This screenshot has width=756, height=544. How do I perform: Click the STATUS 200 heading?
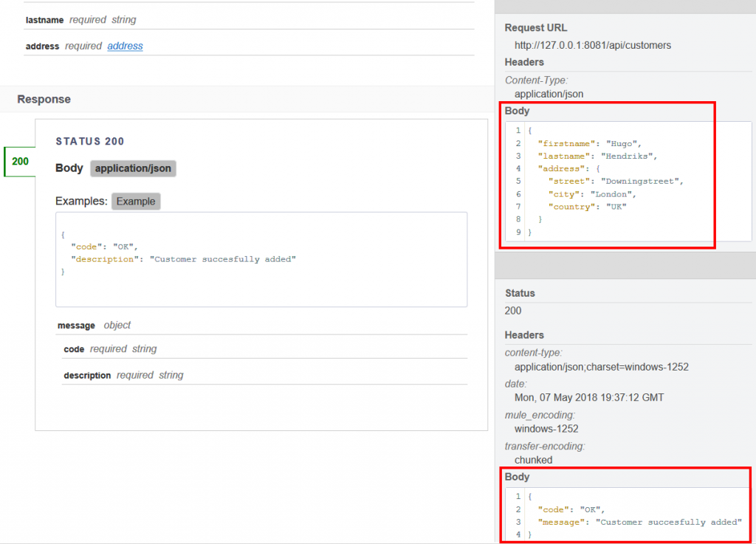90,141
